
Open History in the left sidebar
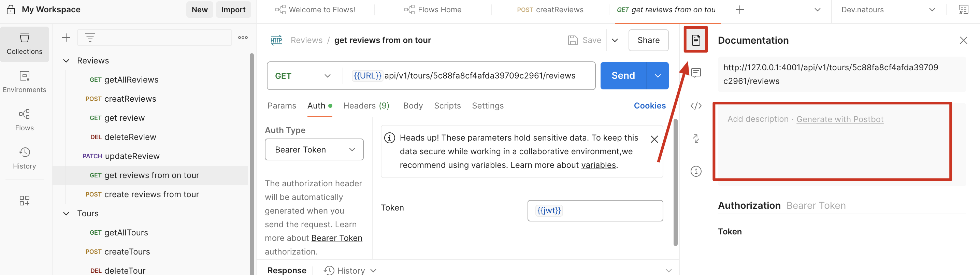point(24,158)
